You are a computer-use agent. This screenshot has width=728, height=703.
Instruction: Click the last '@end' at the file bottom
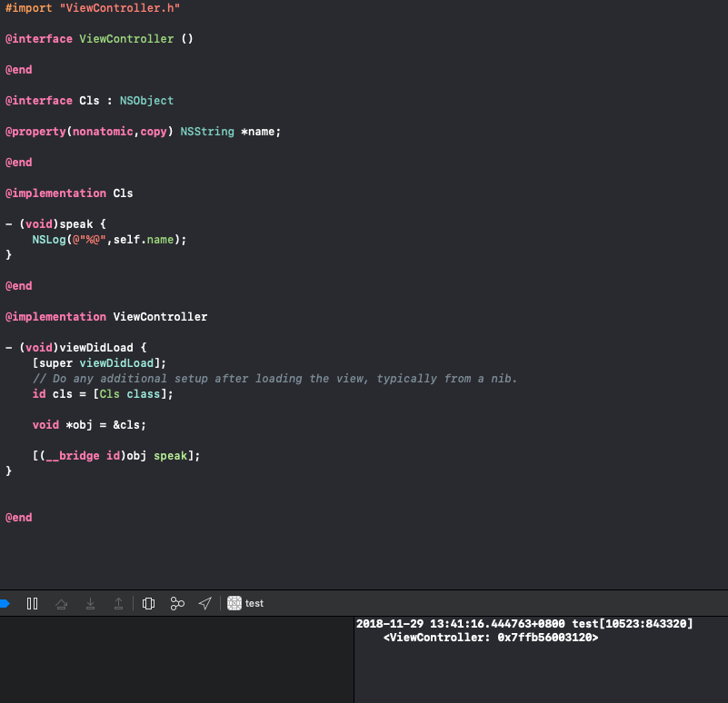(18, 518)
